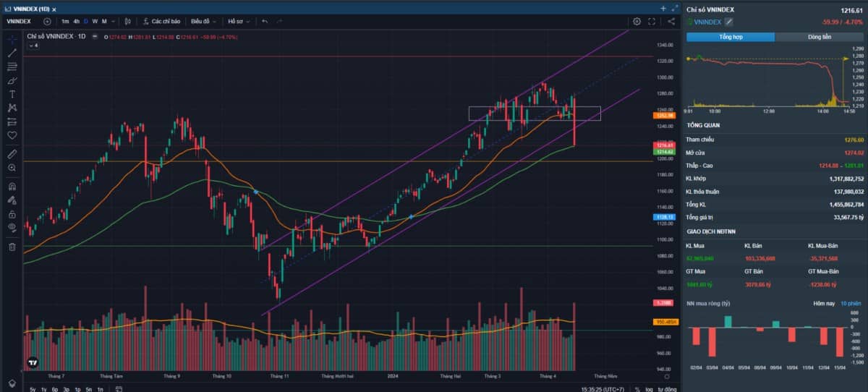The width and height of the screenshot is (868, 392).
Task: Select the M monthly timeframe
Action: coord(104,22)
